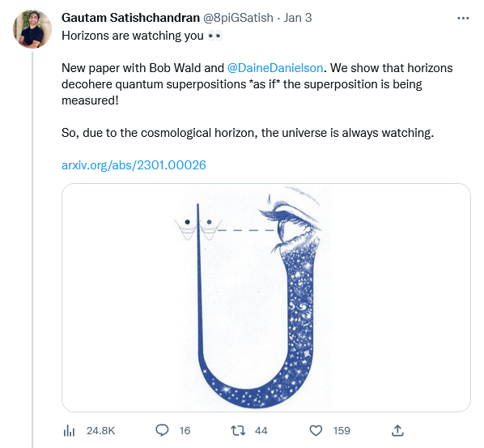Open the share upload icon
The image size is (484, 448).
point(397,430)
